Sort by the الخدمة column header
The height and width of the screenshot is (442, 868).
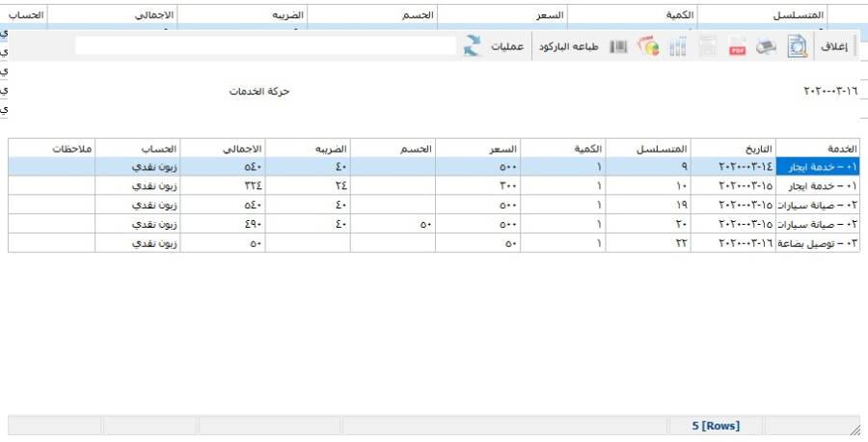click(817, 149)
